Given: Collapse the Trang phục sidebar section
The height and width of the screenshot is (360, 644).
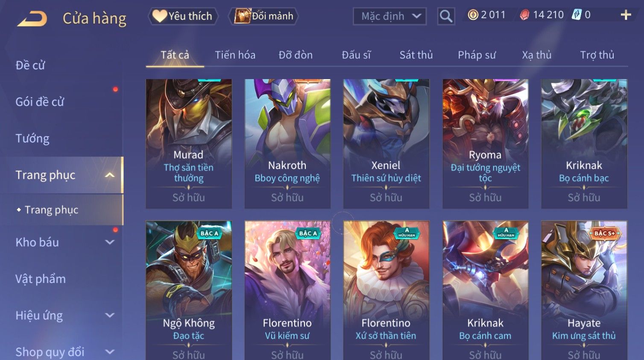Looking at the screenshot, I should click(110, 175).
